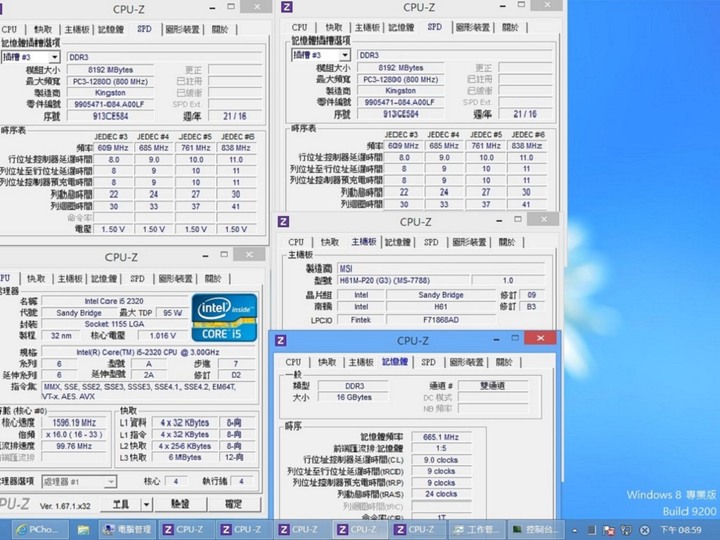The image size is (720, 540).
Task: Click the 665.1 MHz memory frequency value
Action: (441, 437)
